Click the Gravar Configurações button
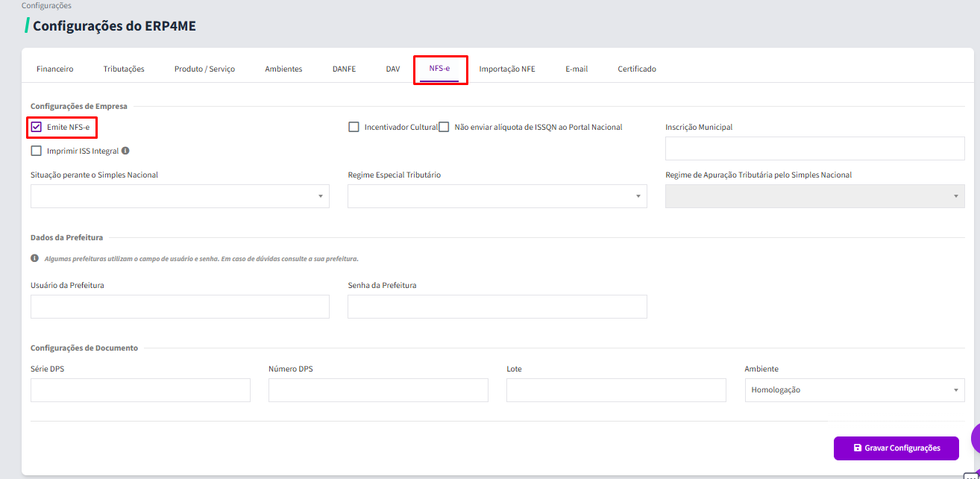 tap(896, 448)
